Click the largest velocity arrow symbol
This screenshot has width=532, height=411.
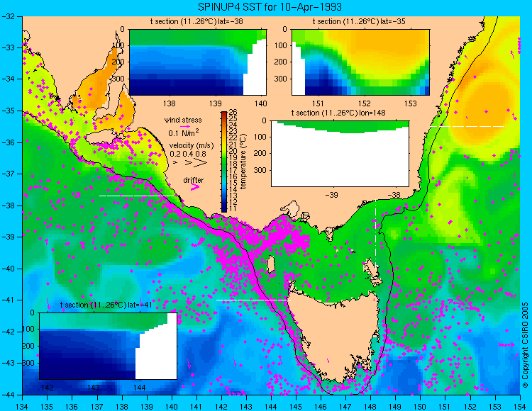pos(201,163)
